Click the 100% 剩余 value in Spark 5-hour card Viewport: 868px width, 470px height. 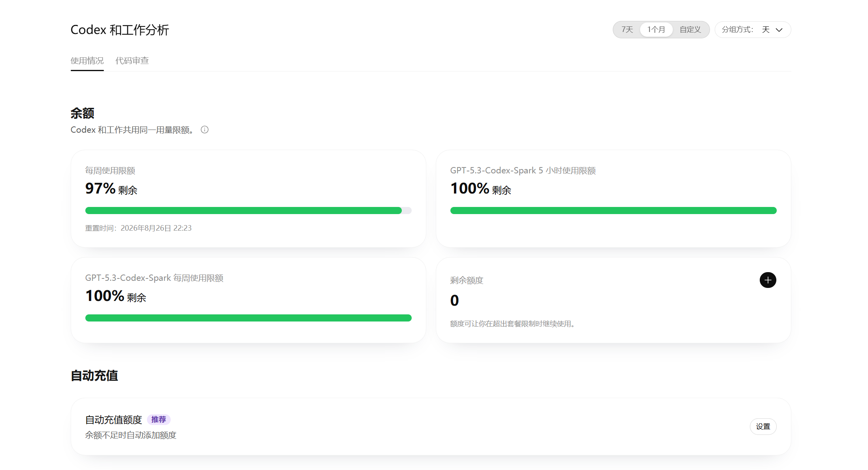point(481,188)
